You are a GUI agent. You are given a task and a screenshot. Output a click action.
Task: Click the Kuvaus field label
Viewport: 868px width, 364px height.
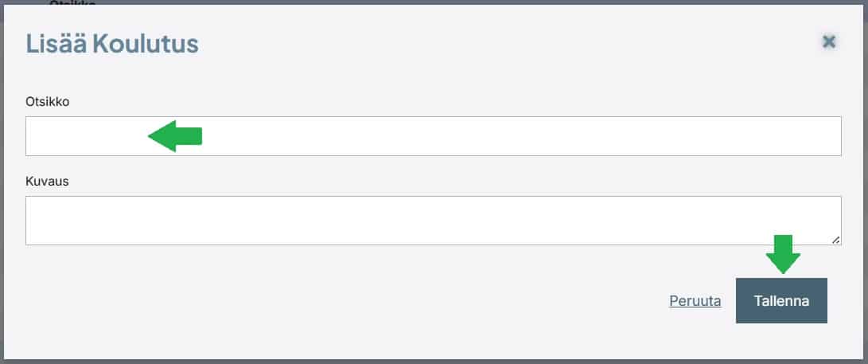point(47,181)
